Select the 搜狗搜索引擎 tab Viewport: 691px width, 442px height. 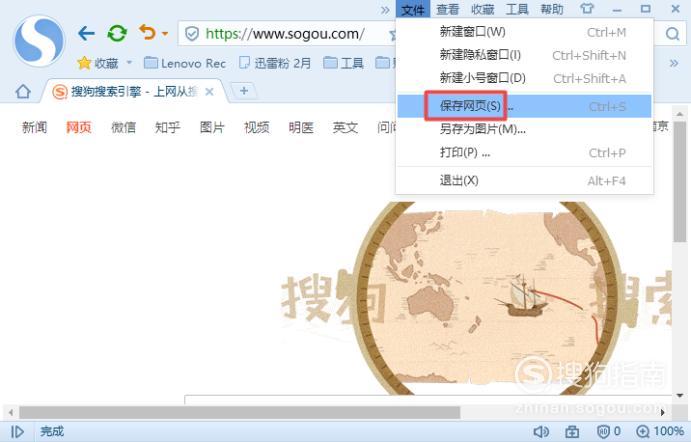click(x=134, y=92)
